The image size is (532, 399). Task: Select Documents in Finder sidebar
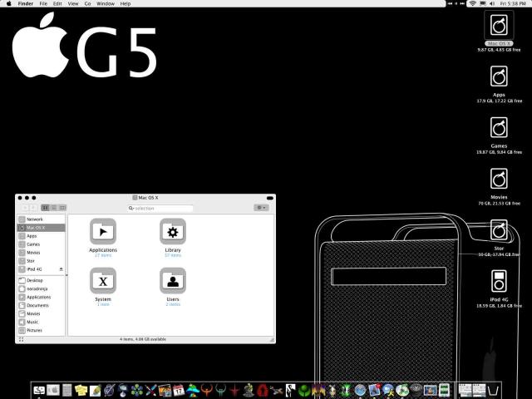pyautogui.click(x=41, y=305)
